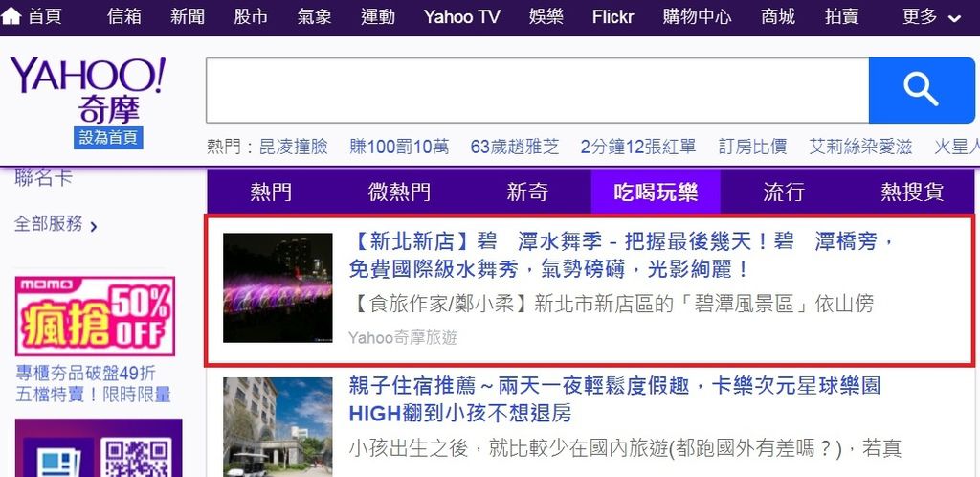
Task: Open the 專櫃夯品破盤49折 ad link
Action: [93, 384]
